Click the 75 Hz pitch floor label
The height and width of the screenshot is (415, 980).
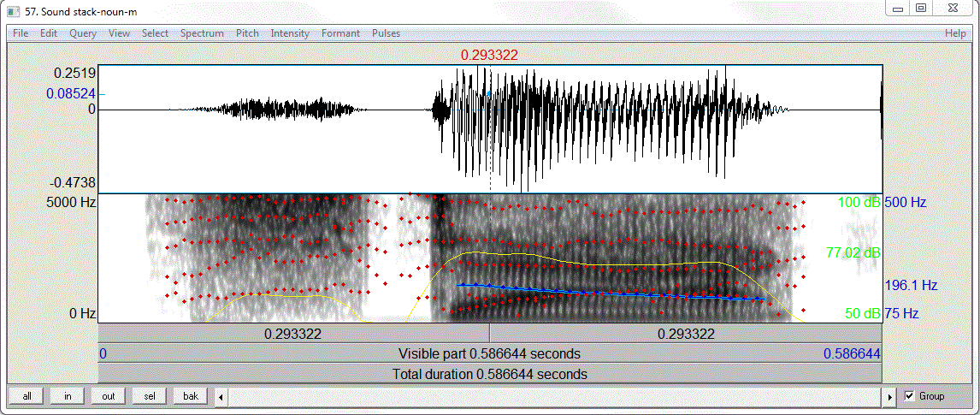[903, 313]
